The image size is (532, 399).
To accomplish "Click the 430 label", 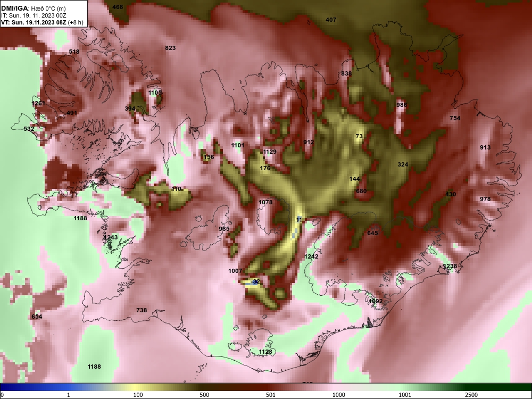I will pos(451,194).
